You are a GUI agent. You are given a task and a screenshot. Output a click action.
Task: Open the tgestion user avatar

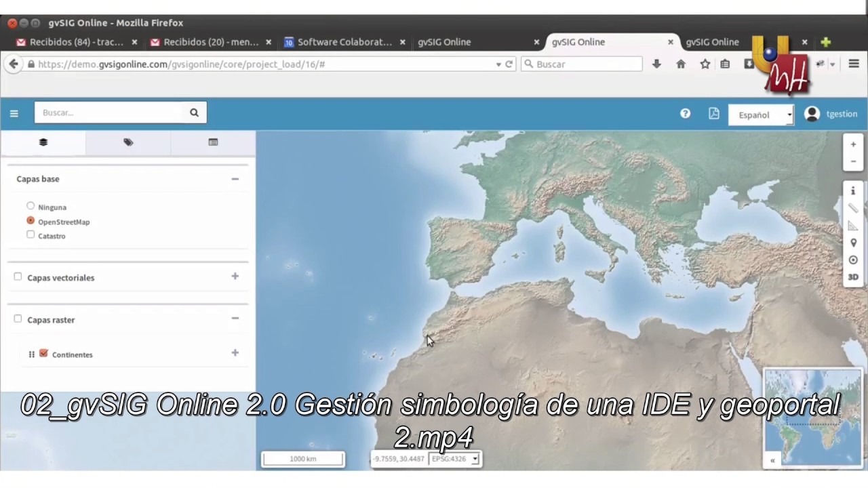tap(812, 114)
